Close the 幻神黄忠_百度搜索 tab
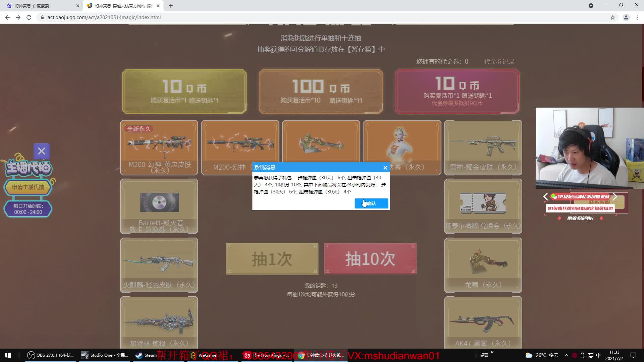The height and width of the screenshot is (362, 644). pos(78,6)
